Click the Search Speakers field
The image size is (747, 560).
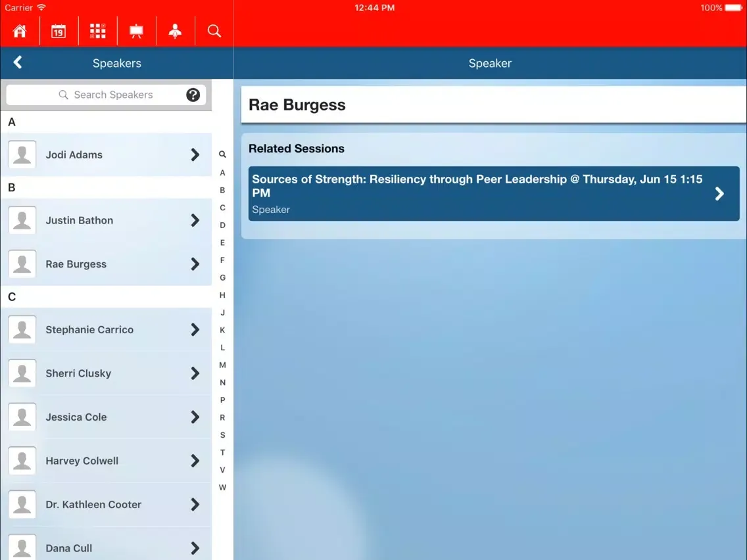pyautogui.click(x=107, y=95)
